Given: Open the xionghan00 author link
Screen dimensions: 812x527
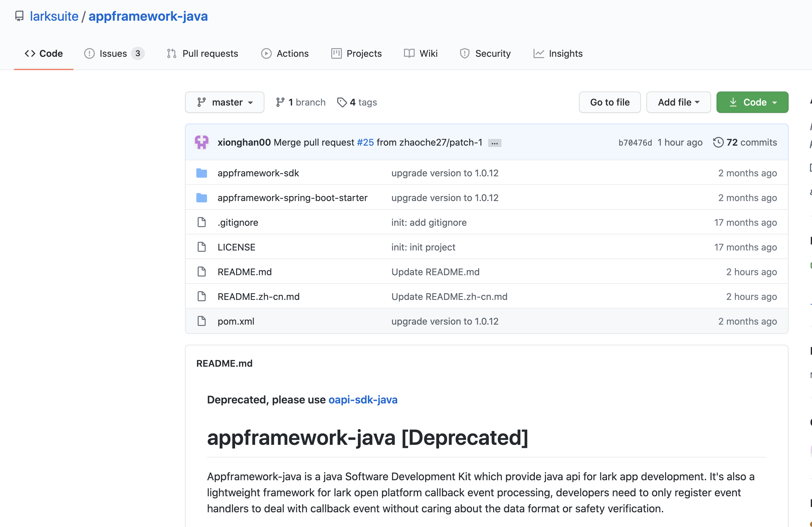Looking at the screenshot, I should (x=244, y=142).
